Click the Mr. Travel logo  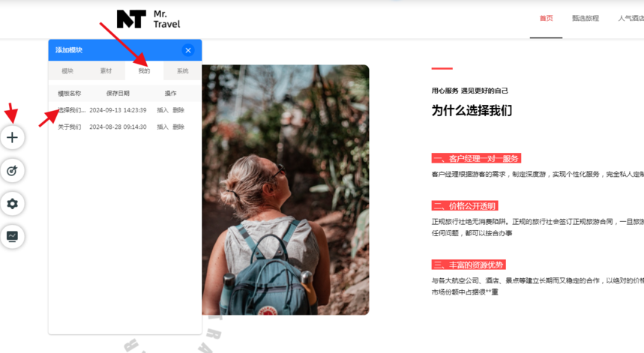click(x=148, y=19)
